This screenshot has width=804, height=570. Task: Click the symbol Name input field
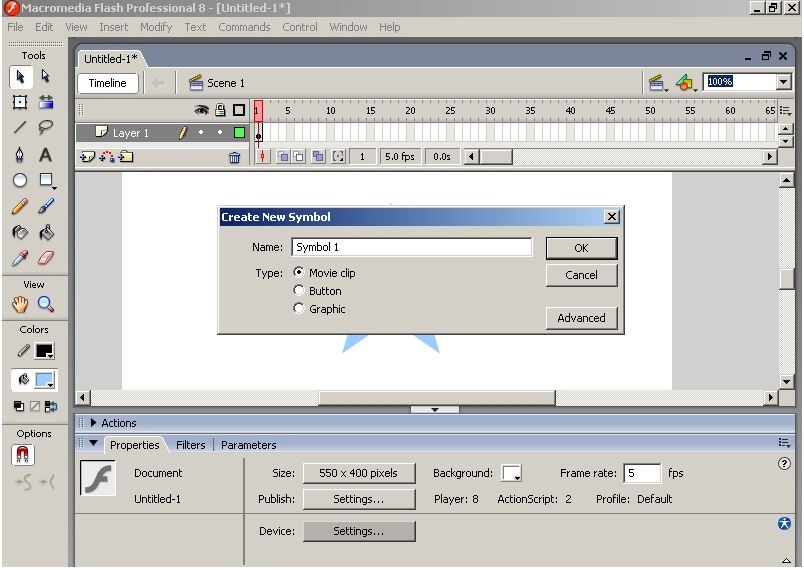coord(412,247)
